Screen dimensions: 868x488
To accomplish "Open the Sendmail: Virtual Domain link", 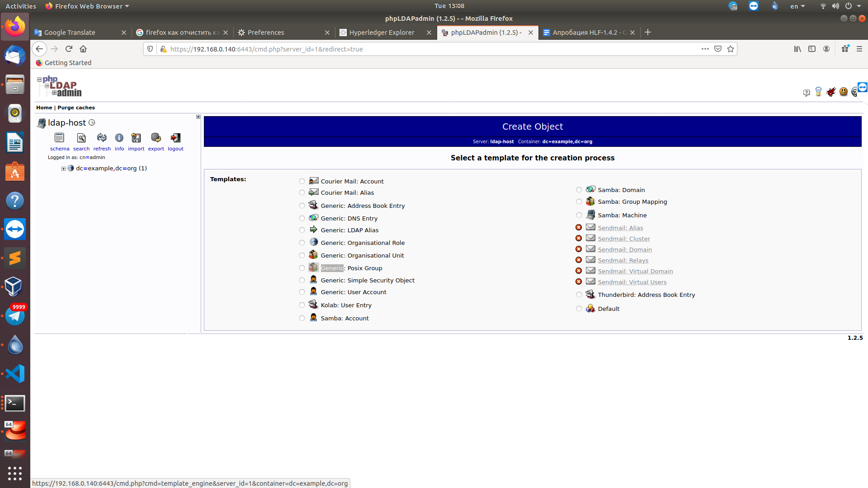I will [635, 272].
